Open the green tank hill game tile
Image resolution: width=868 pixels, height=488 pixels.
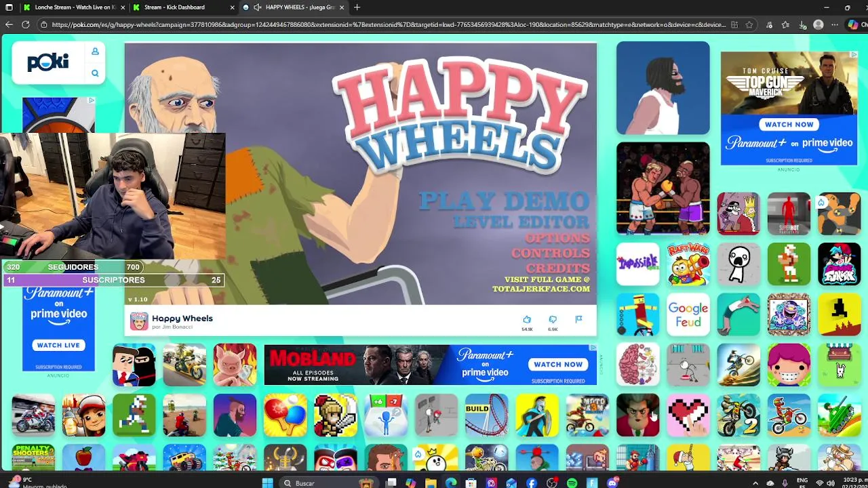pyautogui.click(x=839, y=415)
